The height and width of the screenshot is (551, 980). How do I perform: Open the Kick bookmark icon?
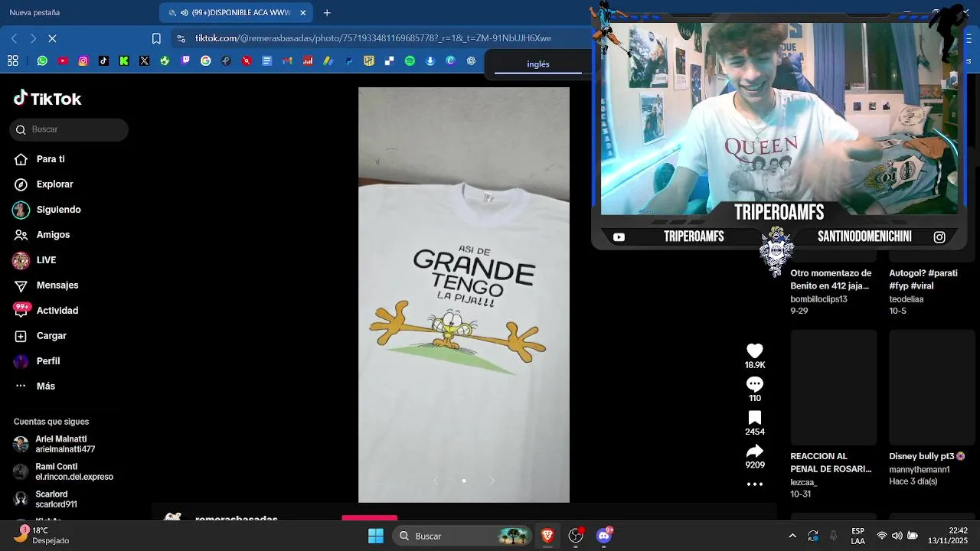pyautogui.click(x=124, y=60)
